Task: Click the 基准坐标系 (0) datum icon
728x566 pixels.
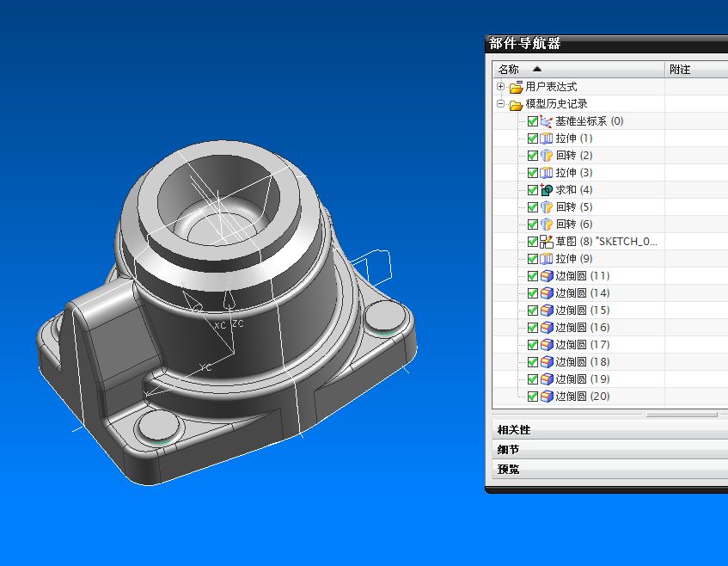Action: coord(546,121)
